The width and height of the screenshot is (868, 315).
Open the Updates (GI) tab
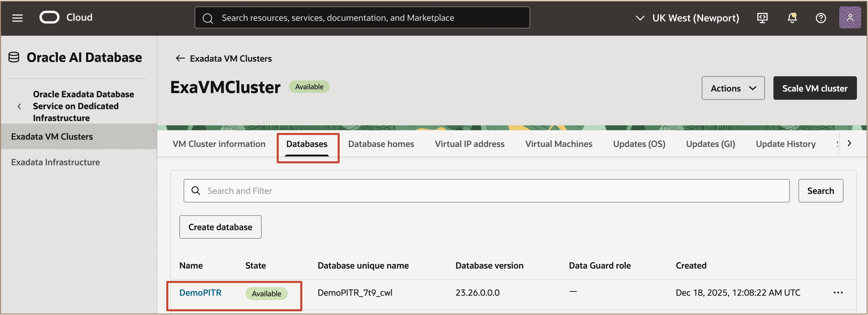pos(710,144)
